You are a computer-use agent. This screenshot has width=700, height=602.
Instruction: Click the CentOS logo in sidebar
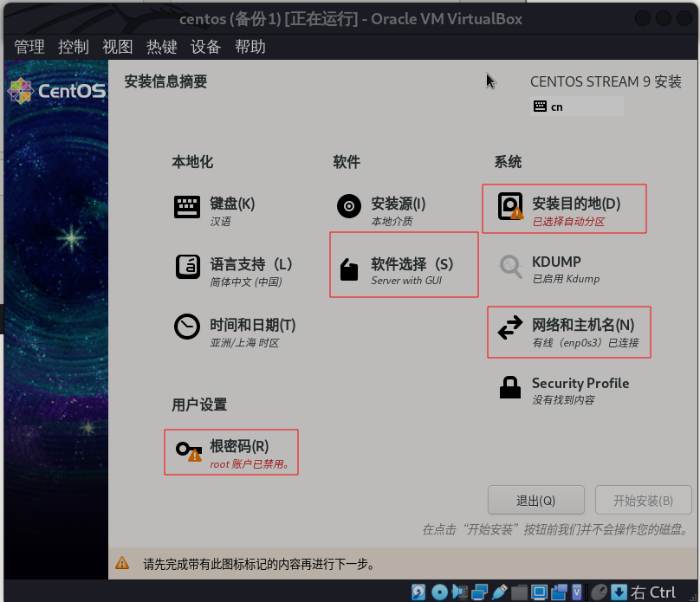pyautogui.click(x=56, y=91)
